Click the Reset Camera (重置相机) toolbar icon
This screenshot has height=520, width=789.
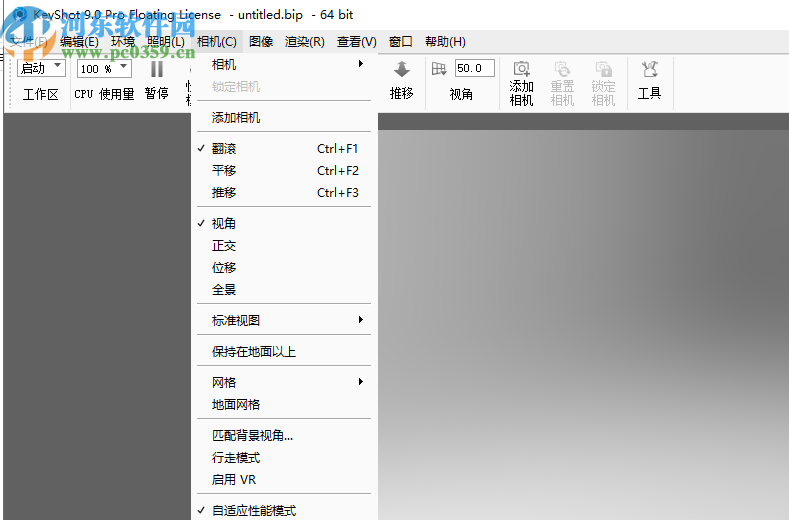(x=562, y=69)
